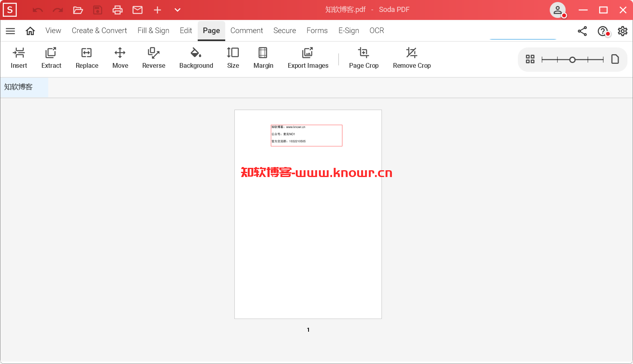Open the user account profile icon
The width and height of the screenshot is (633, 364).
(x=558, y=10)
